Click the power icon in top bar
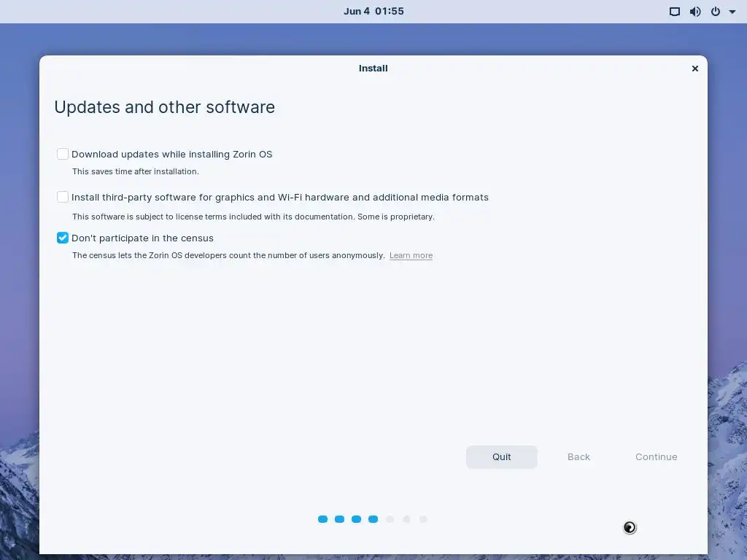The image size is (747, 560). [x=716, y=12]
